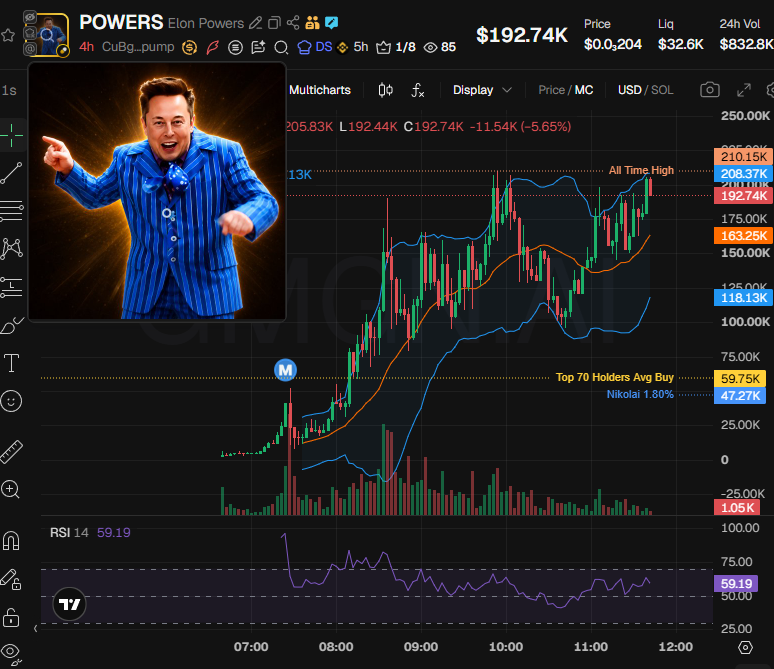
Task: Select the ruler measure tool
Action: click(x=12, y=452)
